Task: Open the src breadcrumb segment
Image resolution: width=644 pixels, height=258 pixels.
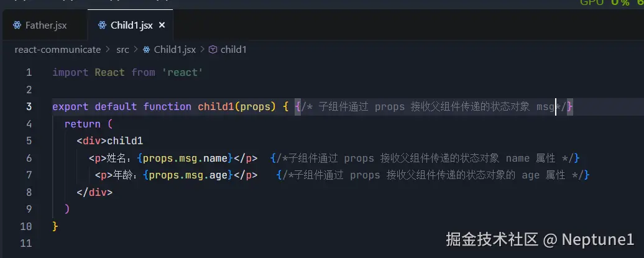Action: click(122, 50)
